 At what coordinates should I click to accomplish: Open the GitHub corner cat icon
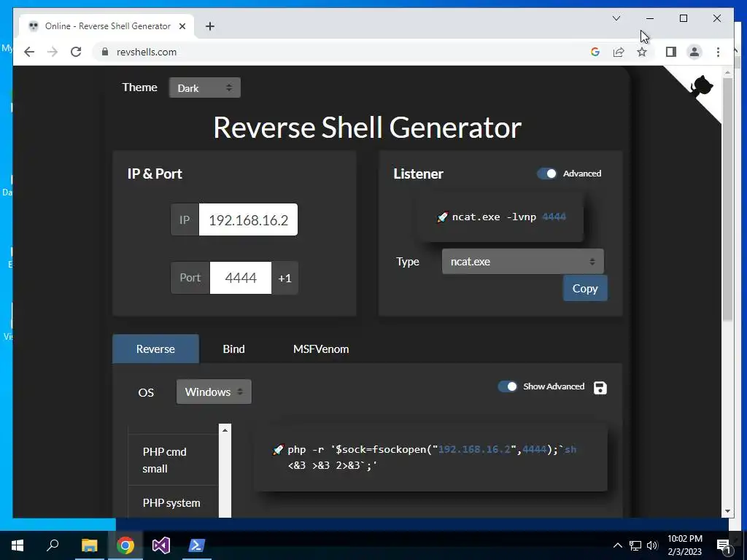(x=701, y=88)
